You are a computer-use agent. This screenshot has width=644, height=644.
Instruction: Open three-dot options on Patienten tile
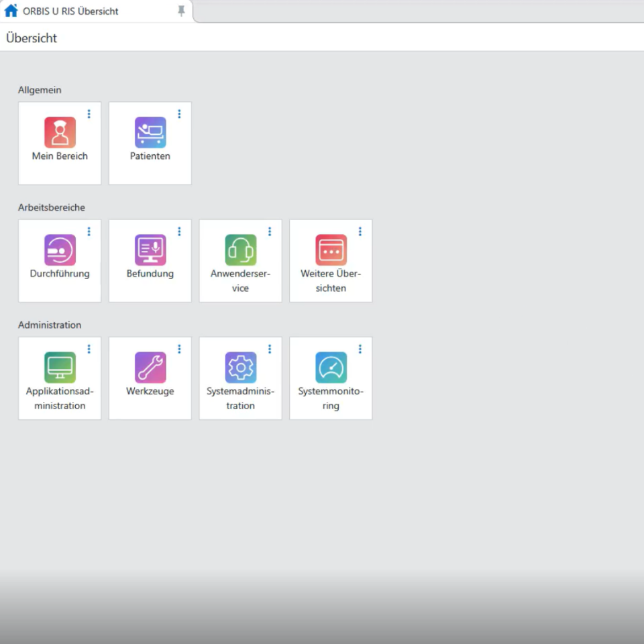pos(179,114)
